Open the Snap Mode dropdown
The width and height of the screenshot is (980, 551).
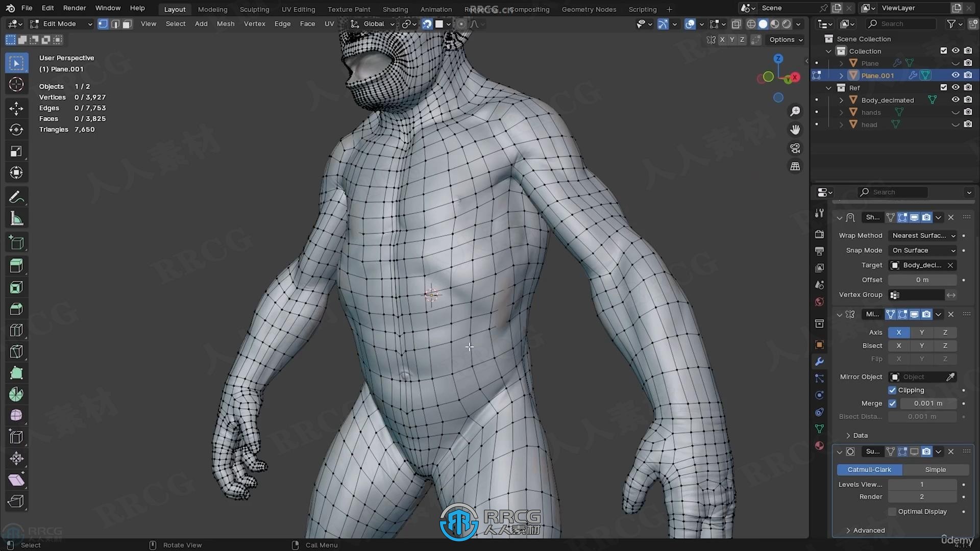point(923,251)
